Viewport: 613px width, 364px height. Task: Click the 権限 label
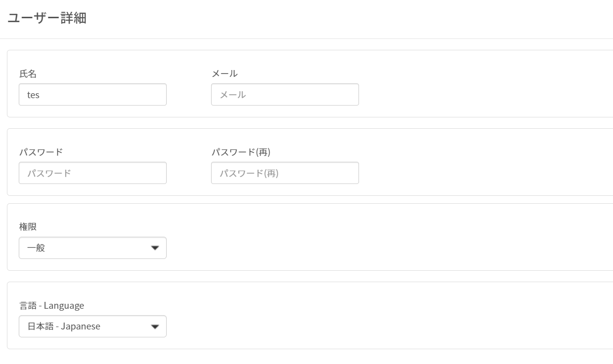(x=28, y=227)
